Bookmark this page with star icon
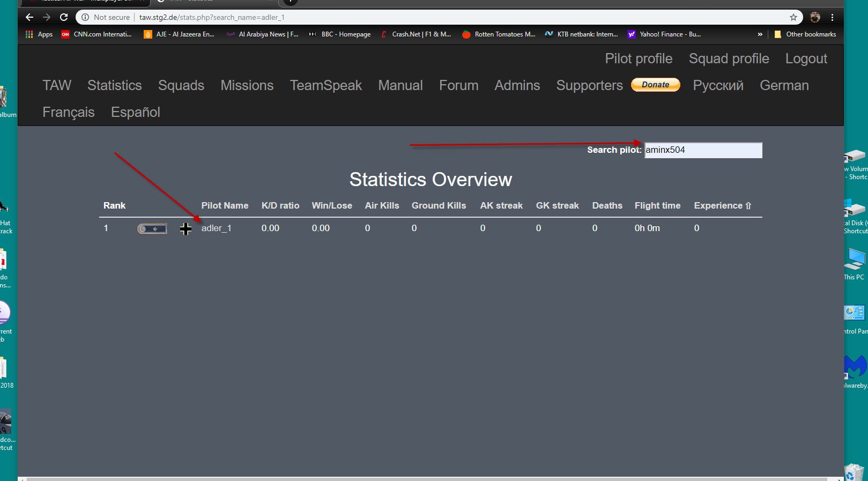868x481 pixels. (x=793, y=17)
